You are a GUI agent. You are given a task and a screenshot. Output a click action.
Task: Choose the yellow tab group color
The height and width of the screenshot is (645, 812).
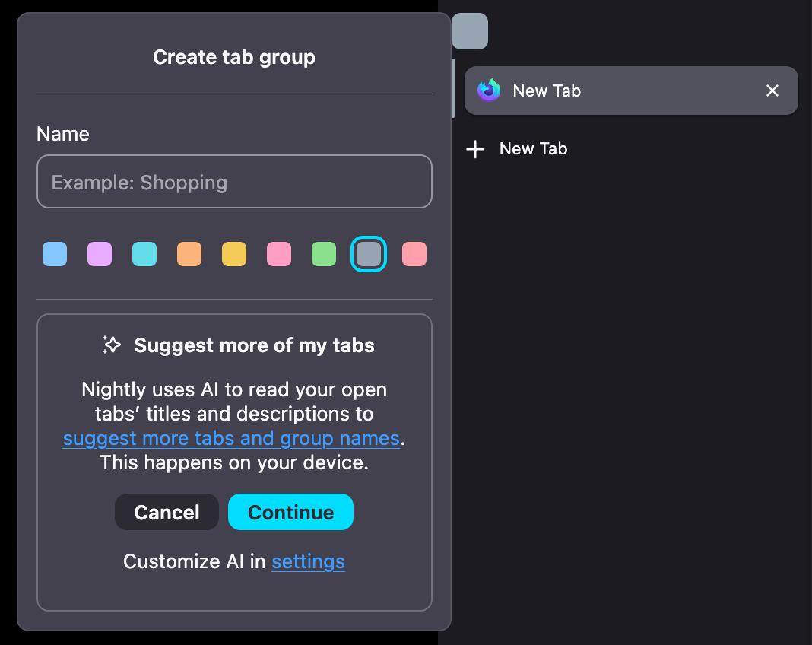point(234,254)
